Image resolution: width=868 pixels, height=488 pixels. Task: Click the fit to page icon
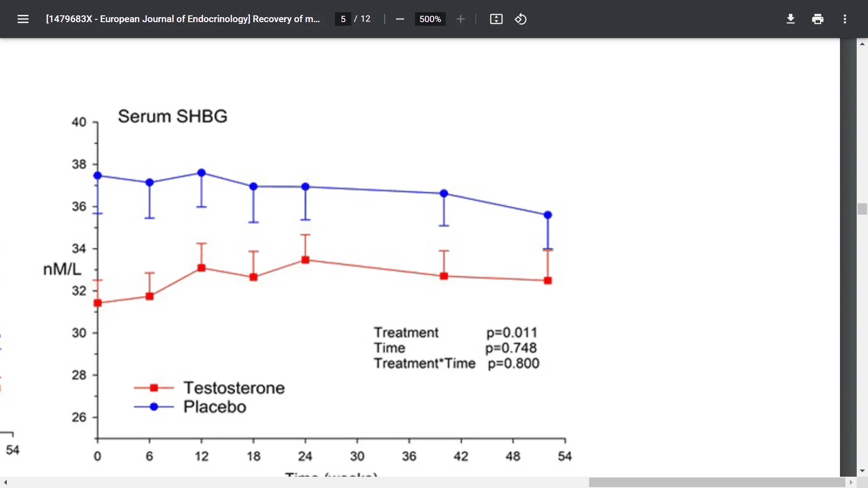[x=496, y=19]
